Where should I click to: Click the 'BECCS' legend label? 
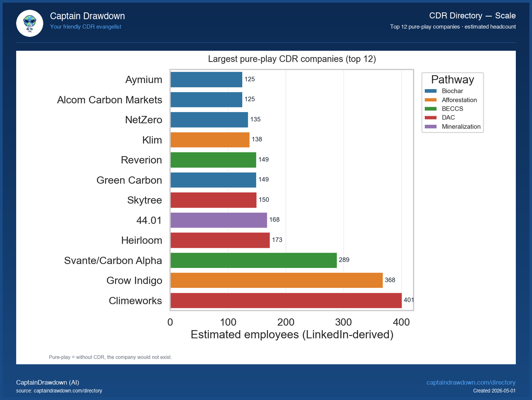(x=452, y=109)
